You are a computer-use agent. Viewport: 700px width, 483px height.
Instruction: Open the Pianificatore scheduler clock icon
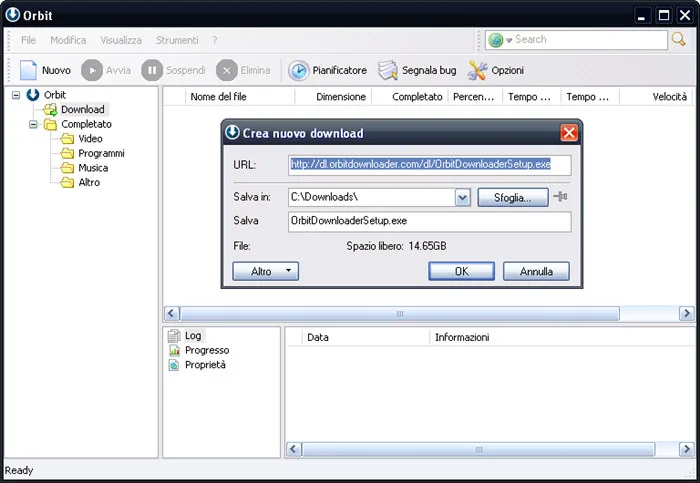(x=298, y=70)
